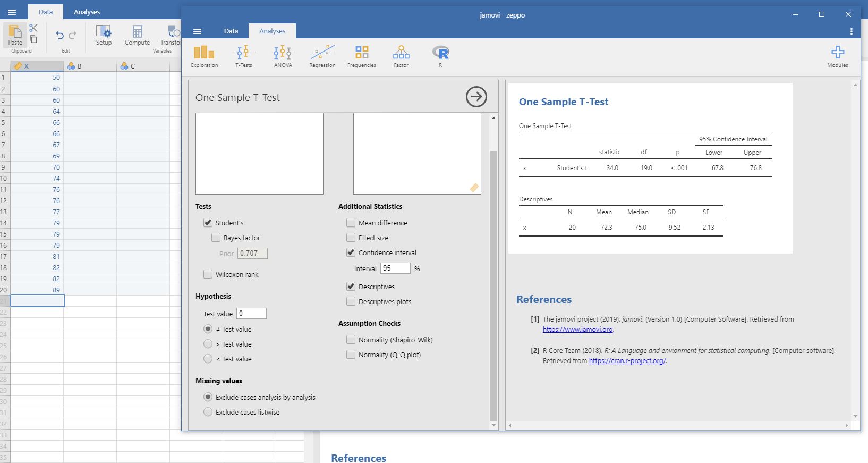868x463 pixels.
Task: Open the Exploration analyses menu
Action: 205,56
